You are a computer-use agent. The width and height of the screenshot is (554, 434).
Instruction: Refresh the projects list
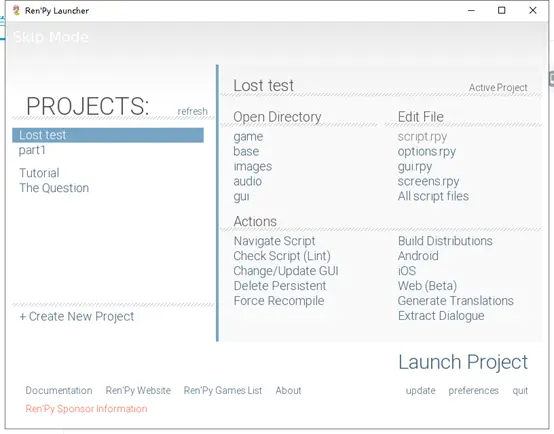point(192,111)
